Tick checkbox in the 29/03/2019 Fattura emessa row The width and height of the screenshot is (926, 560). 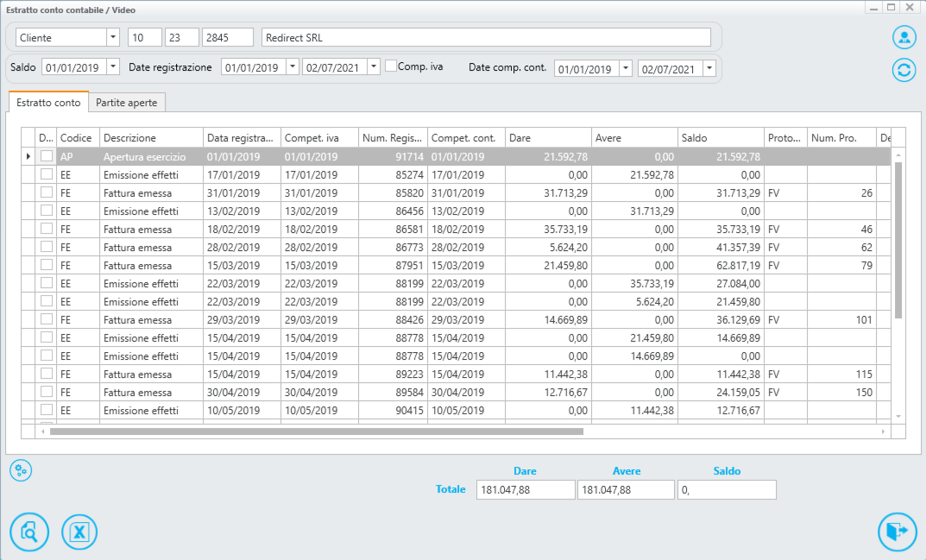tap(46, 319)
